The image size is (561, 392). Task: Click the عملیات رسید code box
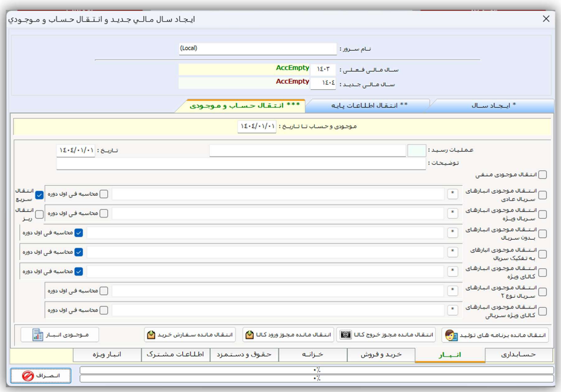tap(417, 150)
